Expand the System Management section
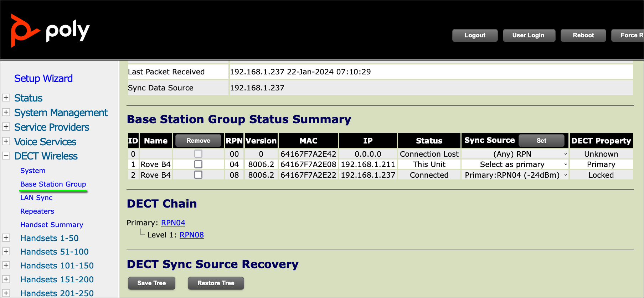The width and height of the screenshot is (644, 298). (6, 112)
